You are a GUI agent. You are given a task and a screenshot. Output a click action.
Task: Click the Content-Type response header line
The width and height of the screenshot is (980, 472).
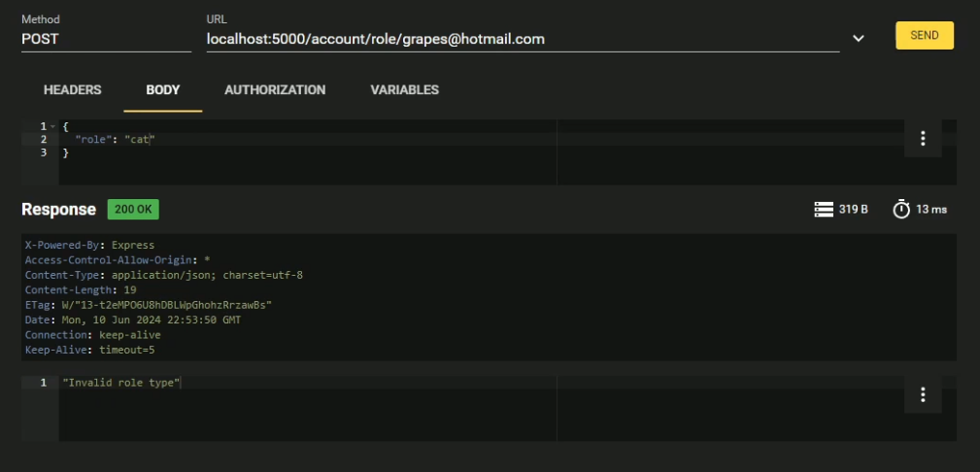click(163, 275)
